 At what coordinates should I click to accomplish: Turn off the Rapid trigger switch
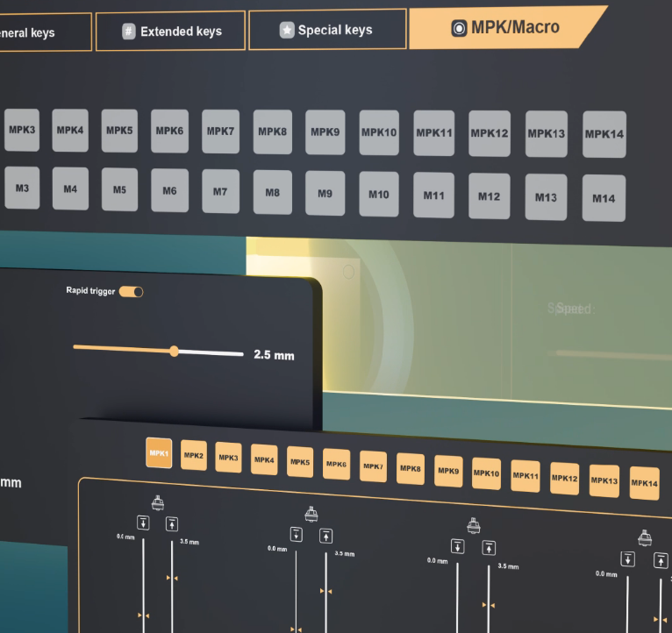pyautogui.click(x=131, y=291)
